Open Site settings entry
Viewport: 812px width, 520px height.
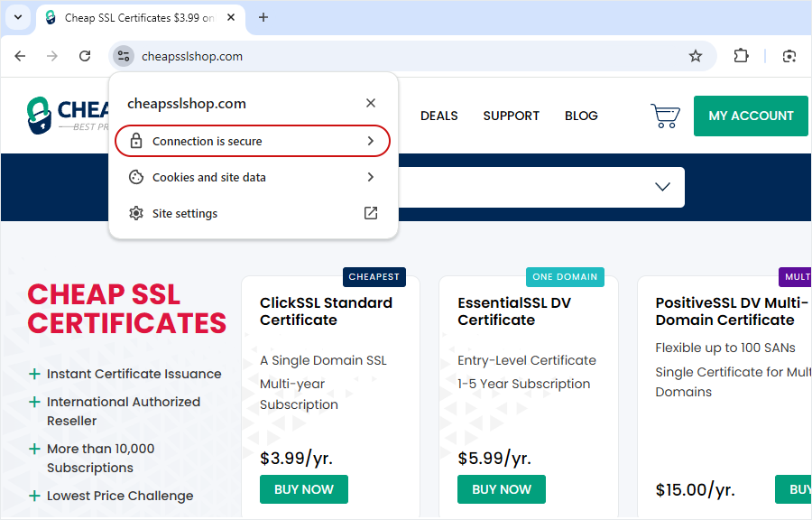tap(253, 213)
